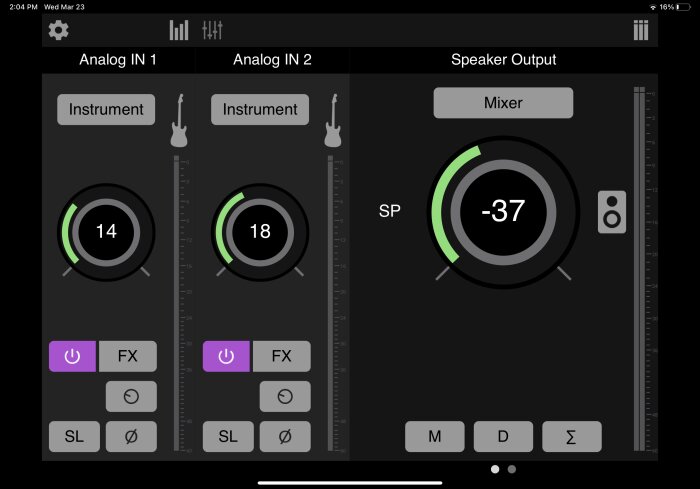Viewport: 700px width, 489px height.
Task: Invert phase (Ø) on Analog IN 2
Action: click(285, 436)
